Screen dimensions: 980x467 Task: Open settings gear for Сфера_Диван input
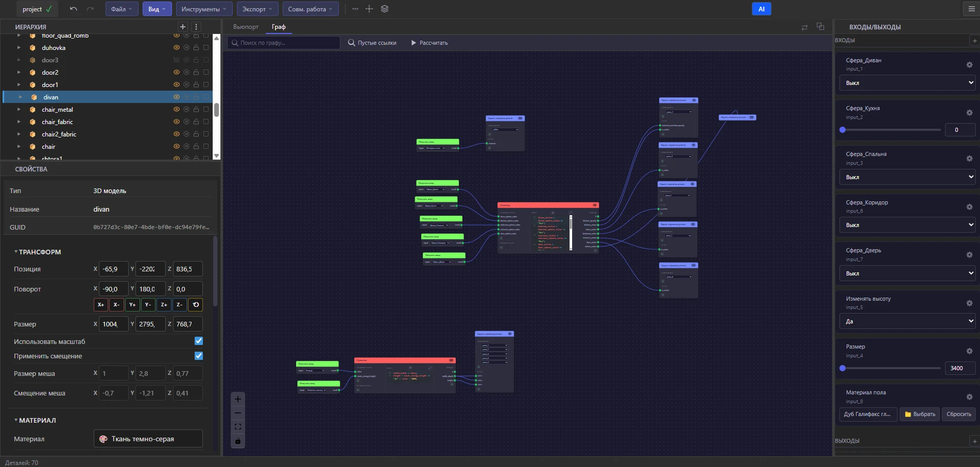coord(969,65)
